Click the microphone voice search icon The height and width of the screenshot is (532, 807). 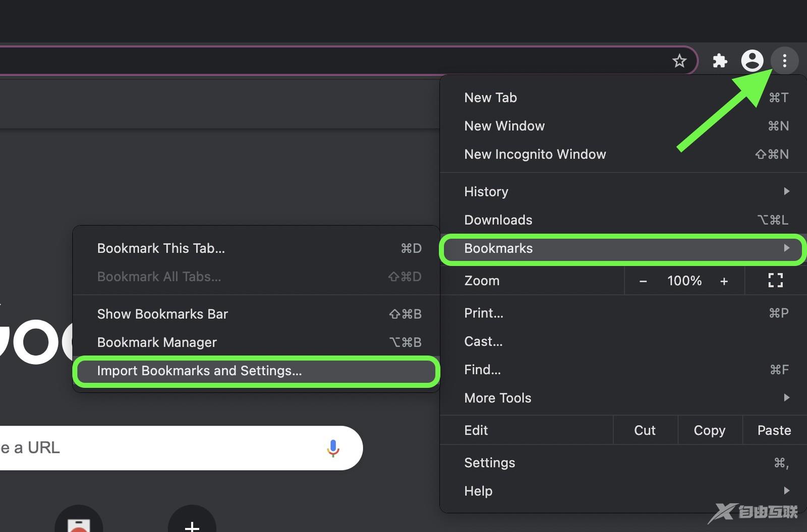coord(333,448)
